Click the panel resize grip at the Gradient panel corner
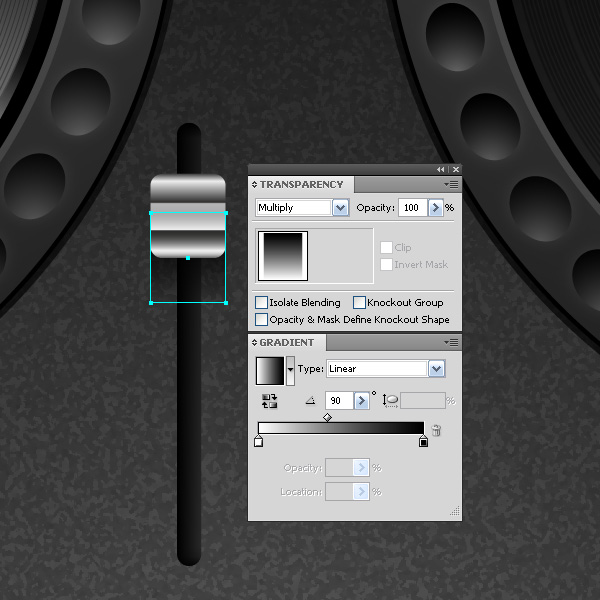The width and height of the screenshot is (600, 600). [455, 511]
